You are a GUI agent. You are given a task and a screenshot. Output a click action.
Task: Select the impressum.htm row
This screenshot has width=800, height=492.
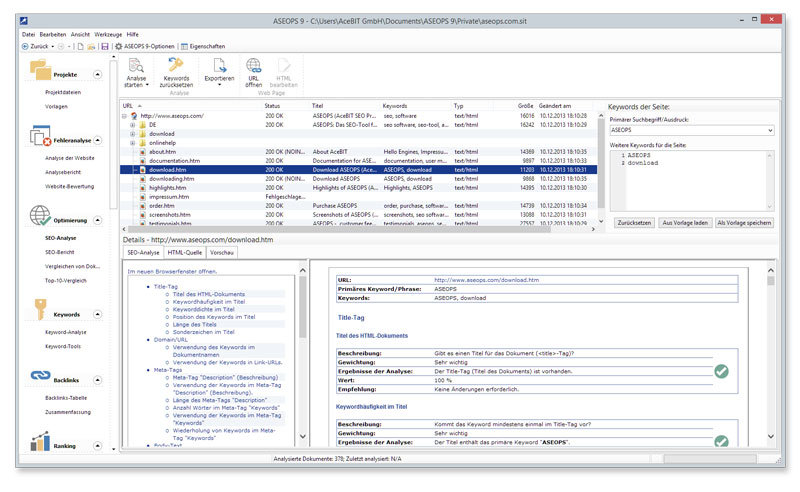[x=358, y=197]
